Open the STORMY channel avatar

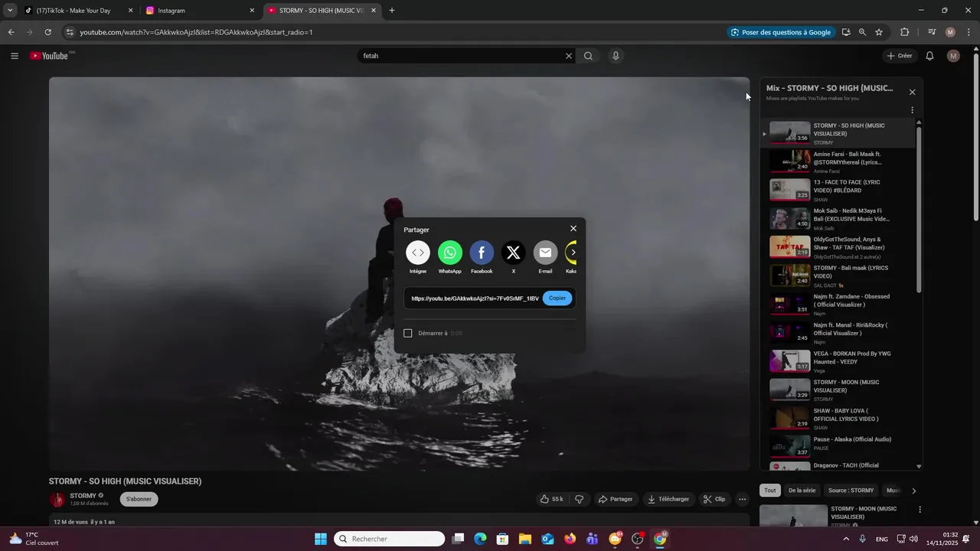[57, 499]
